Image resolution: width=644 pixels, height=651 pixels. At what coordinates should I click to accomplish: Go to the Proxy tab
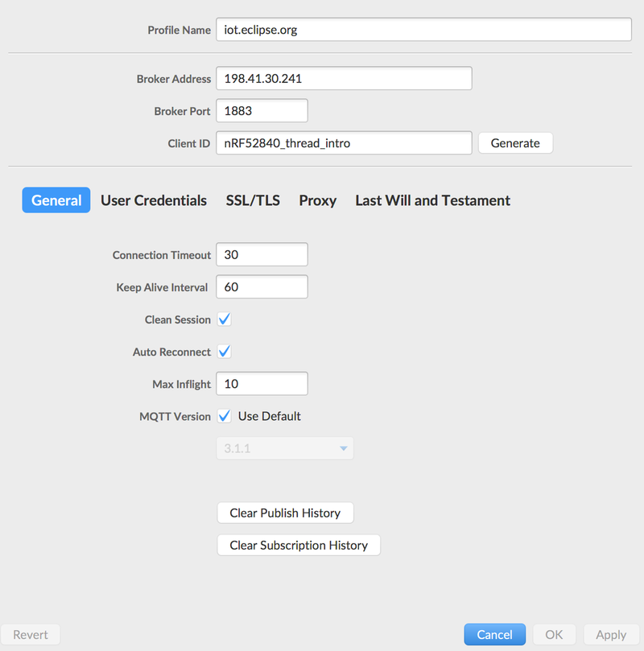pyautogui.click(x=317, y=200)
